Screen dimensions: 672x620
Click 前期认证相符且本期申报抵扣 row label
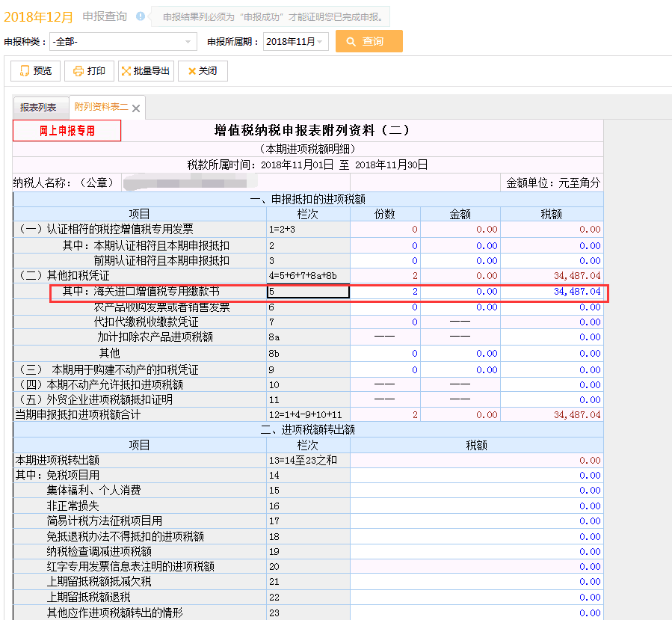161,261
